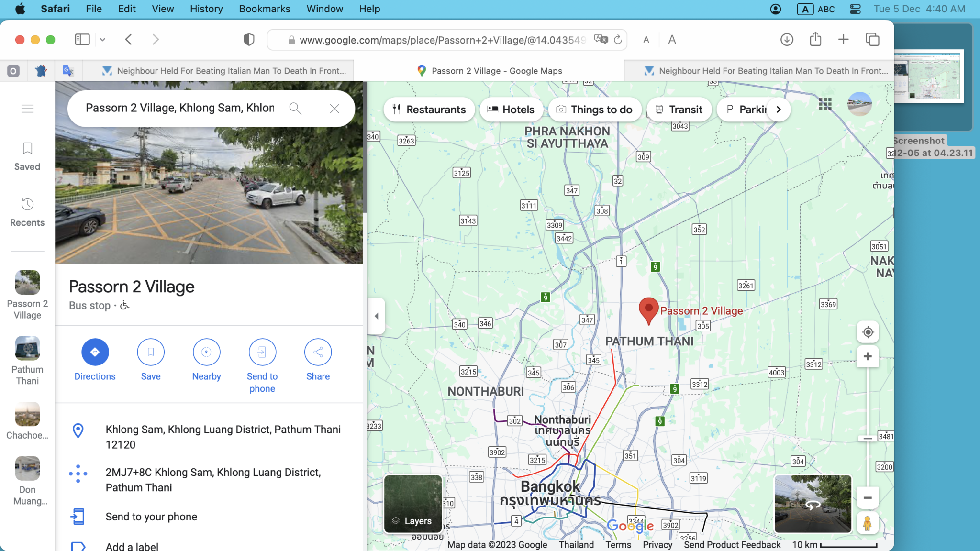Viewport: 980px width, 551px height.
Task: Open Street View thumbnail preview
Action: [x=813, y=504]
